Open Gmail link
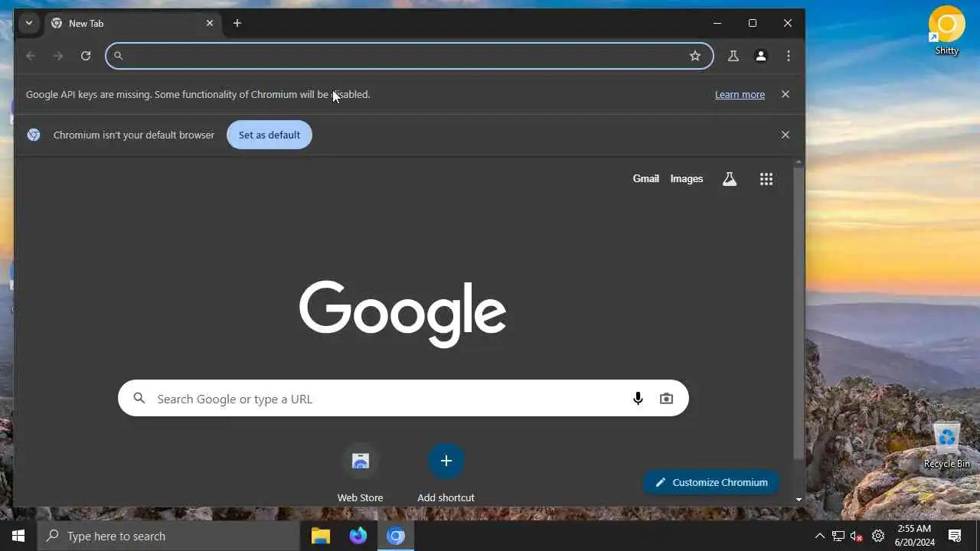The image size is (980, 551). (x=645, y=178)
